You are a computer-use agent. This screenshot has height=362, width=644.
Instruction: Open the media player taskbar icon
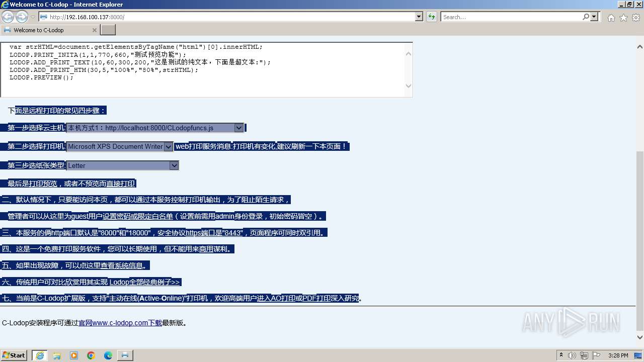click(x=74, y=355)
